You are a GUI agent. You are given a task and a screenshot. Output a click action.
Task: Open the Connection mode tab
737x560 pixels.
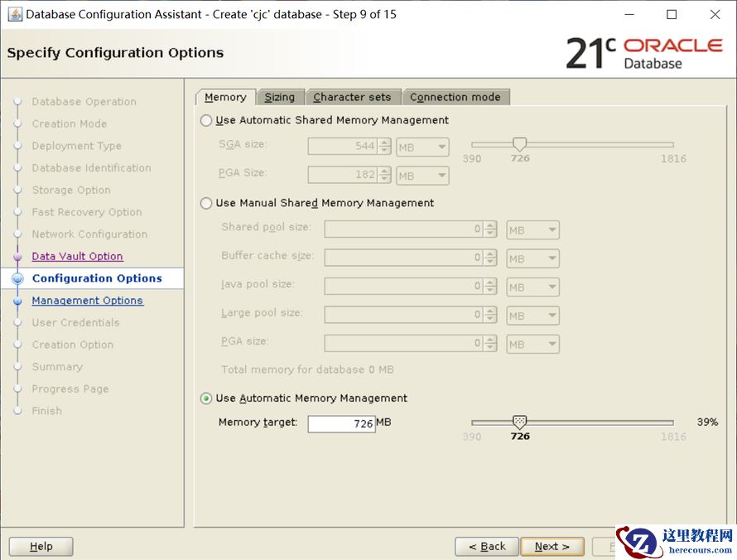455,97
